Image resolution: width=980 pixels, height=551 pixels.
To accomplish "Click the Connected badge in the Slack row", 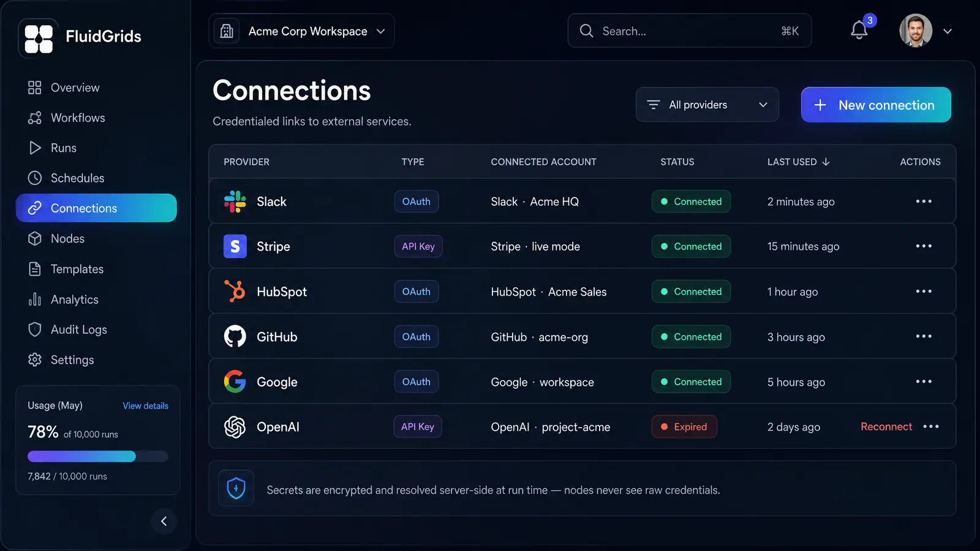I will tap(691, 201).
